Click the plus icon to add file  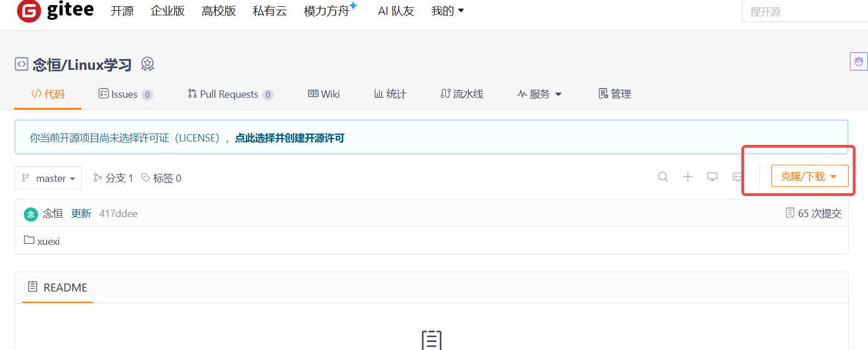point(688,177)
